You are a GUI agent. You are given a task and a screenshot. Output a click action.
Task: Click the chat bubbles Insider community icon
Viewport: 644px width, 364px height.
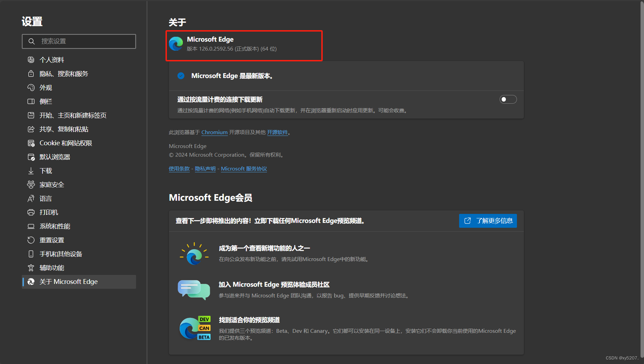194,290
